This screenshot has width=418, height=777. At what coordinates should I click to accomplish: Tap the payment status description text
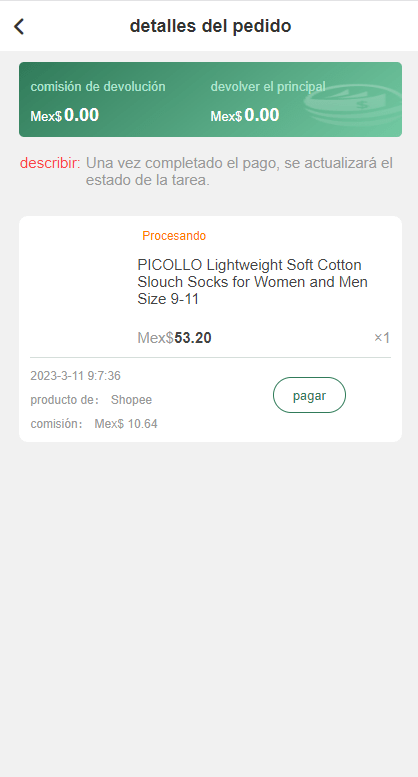[239, 171]
